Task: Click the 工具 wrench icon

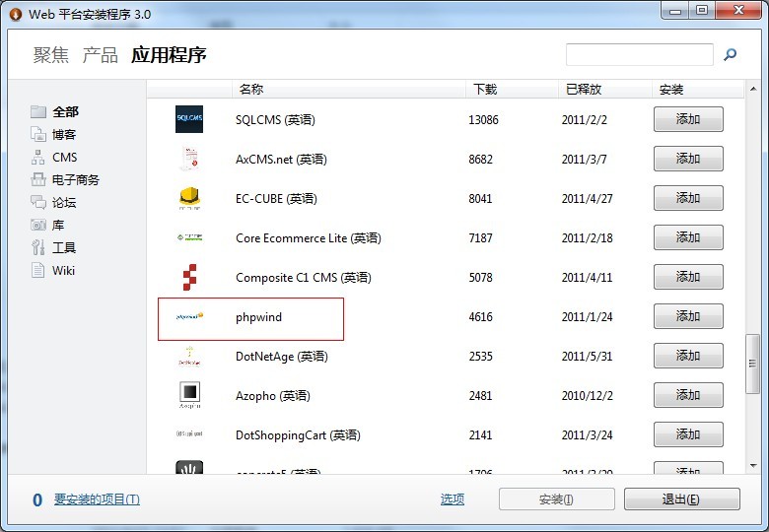Action: 38,247
